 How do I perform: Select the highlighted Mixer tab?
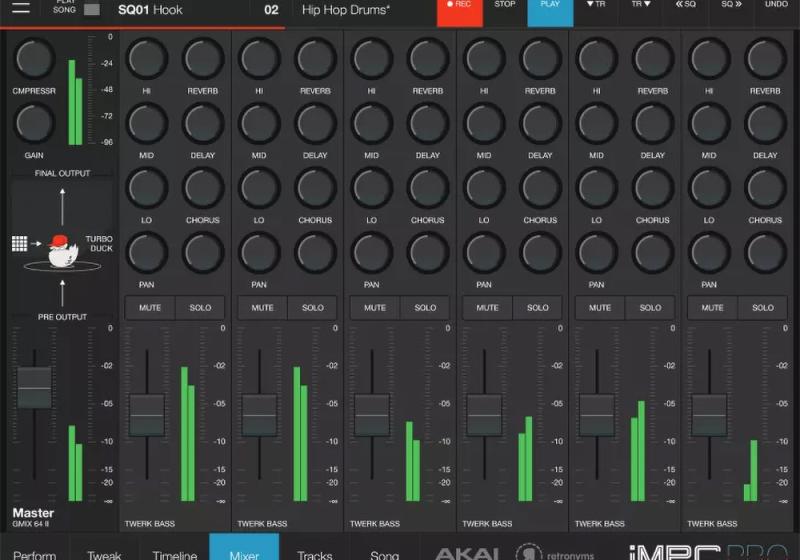(x=244, y=547)
